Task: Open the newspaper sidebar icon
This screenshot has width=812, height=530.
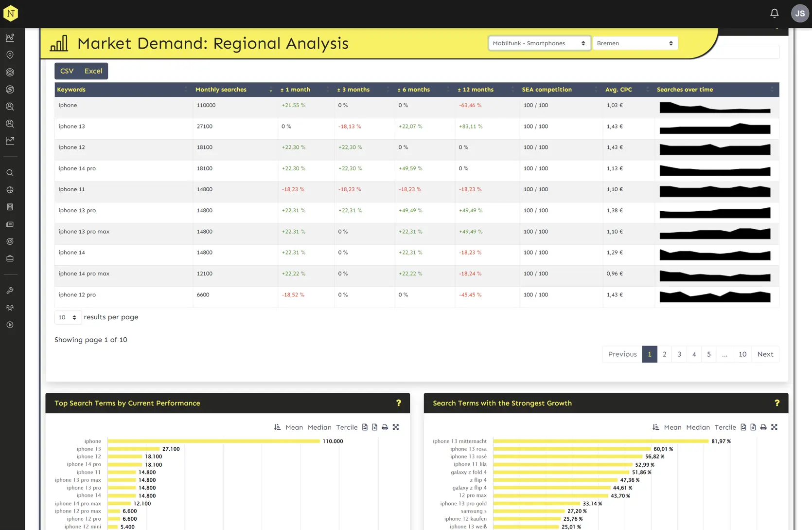Action: coord(10,224)
